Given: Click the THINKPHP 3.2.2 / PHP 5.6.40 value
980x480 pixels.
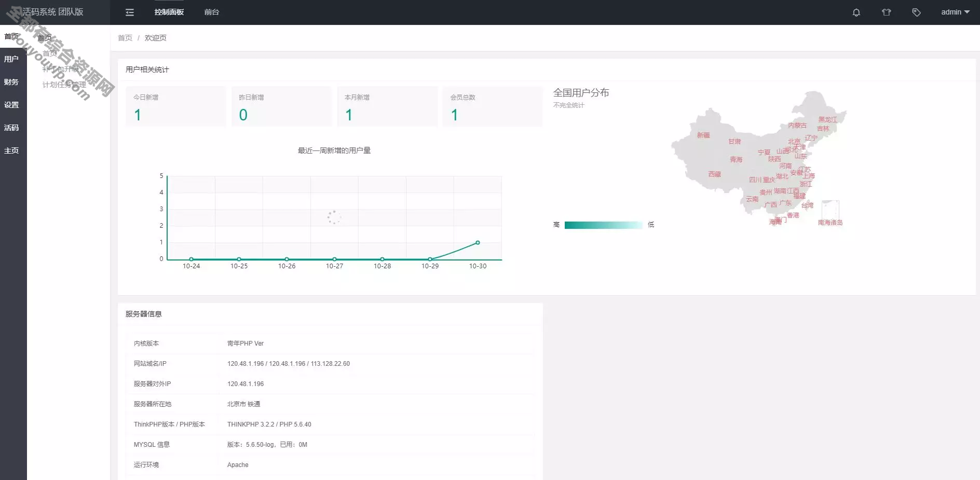Looking at the screenshot, I should 269,424.
